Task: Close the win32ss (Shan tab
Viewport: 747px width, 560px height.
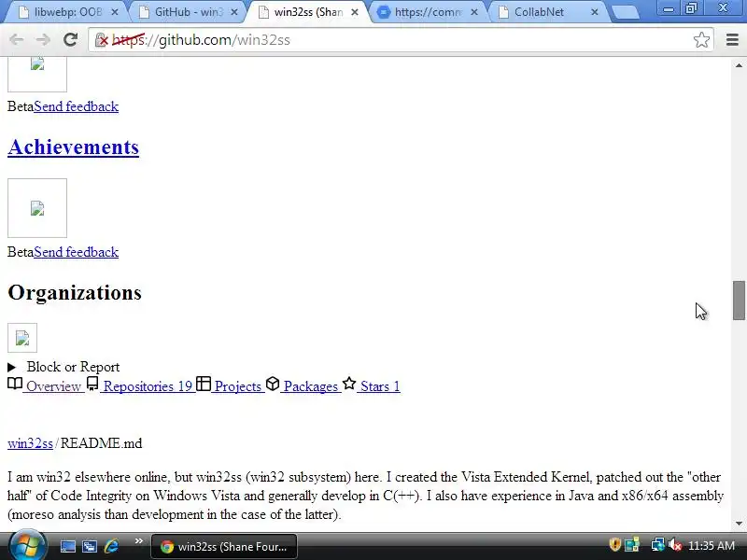Action: [355, 12]
